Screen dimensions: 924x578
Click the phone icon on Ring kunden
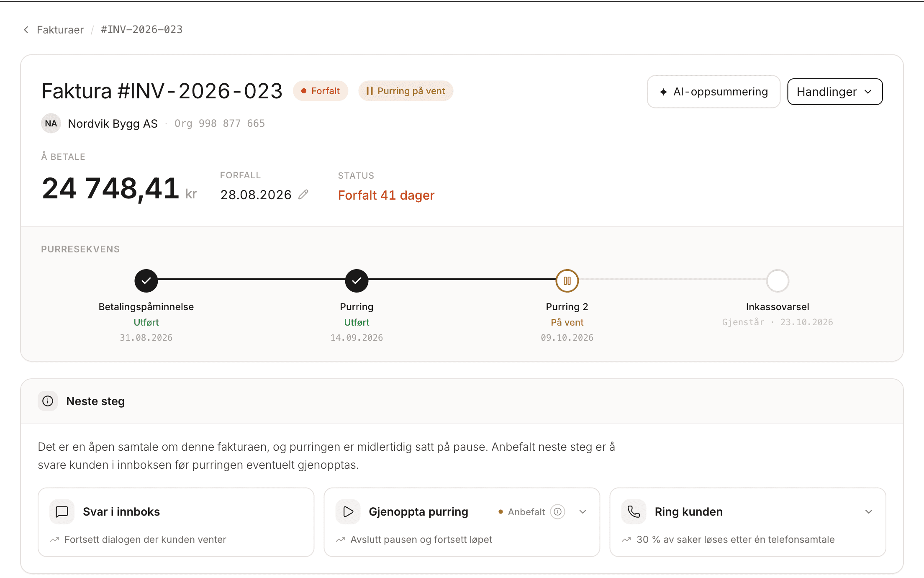(x=634, y=511)
